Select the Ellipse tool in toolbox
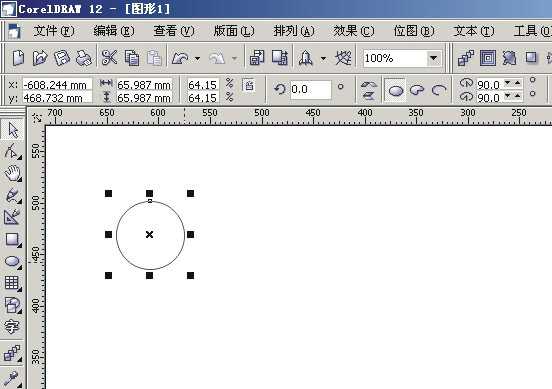The height and width of the screenshot is (389, 552). pyautogui.click(x=12, y=261)
